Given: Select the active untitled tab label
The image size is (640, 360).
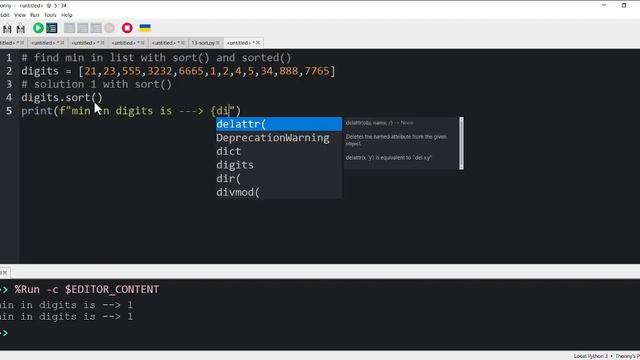Looking at the screenshot, I should tap(241, 43).
